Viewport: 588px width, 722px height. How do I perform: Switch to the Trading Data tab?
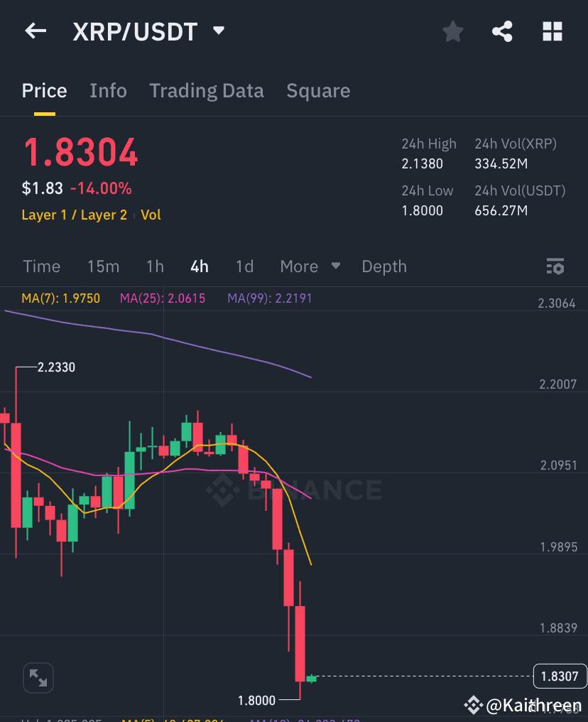pos(206,91)
